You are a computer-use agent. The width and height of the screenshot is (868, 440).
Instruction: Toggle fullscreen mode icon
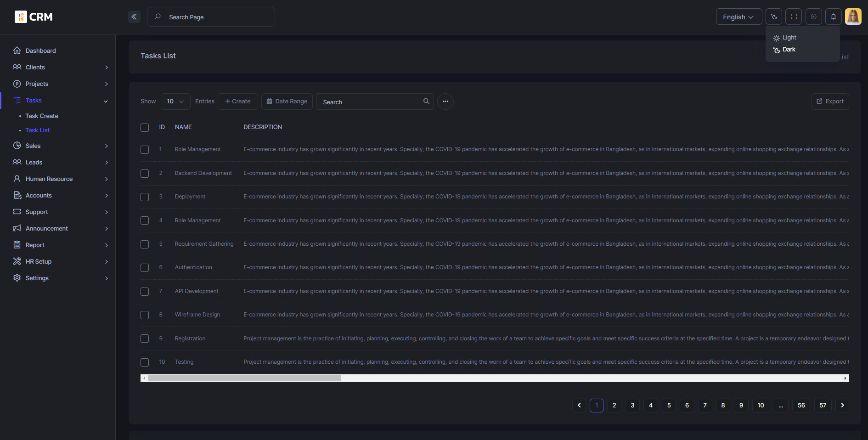[794, 17]
